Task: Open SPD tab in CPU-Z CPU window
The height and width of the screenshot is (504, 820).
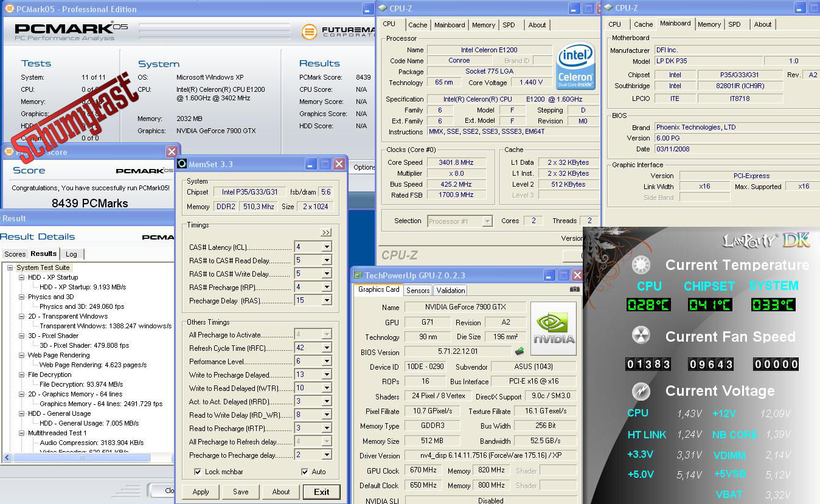Action: [509, 25]
